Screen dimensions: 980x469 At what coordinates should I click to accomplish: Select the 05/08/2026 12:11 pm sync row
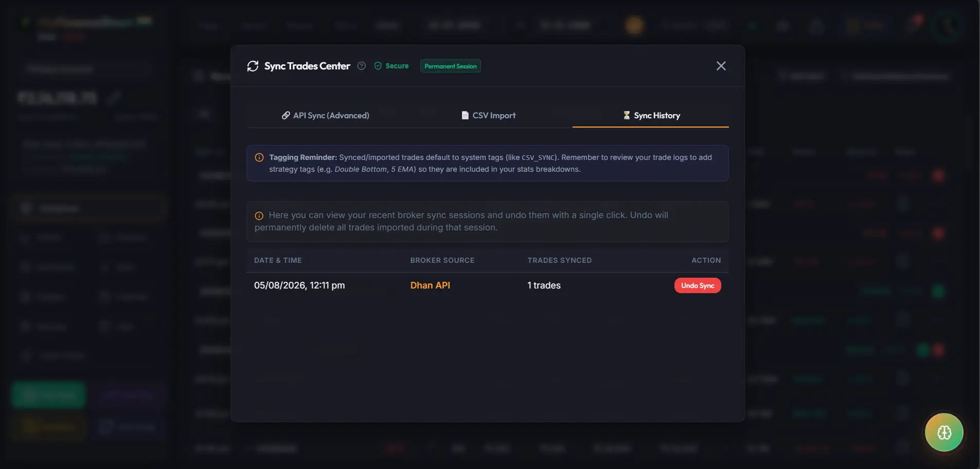click(x=488, y=285)
